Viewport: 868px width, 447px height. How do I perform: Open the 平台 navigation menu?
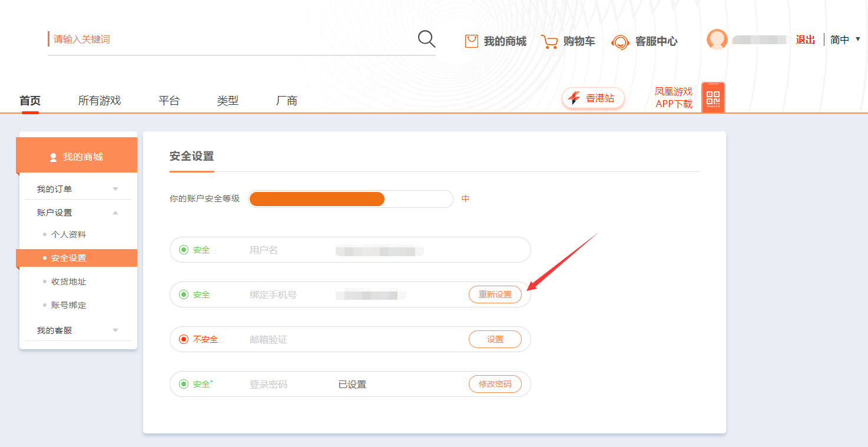tap(168, 100)
